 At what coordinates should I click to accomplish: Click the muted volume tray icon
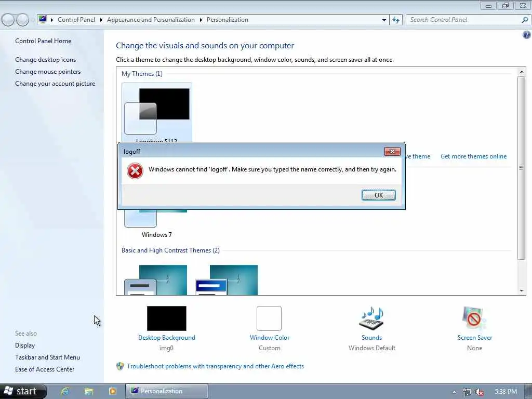pyautogui.click(x=480, y=392)
